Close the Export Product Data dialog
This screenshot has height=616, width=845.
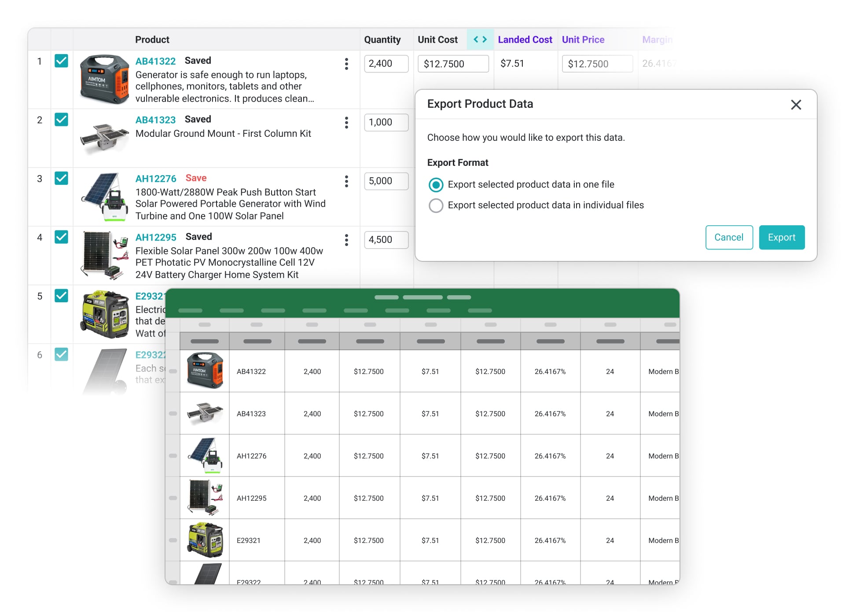point(796,105)
